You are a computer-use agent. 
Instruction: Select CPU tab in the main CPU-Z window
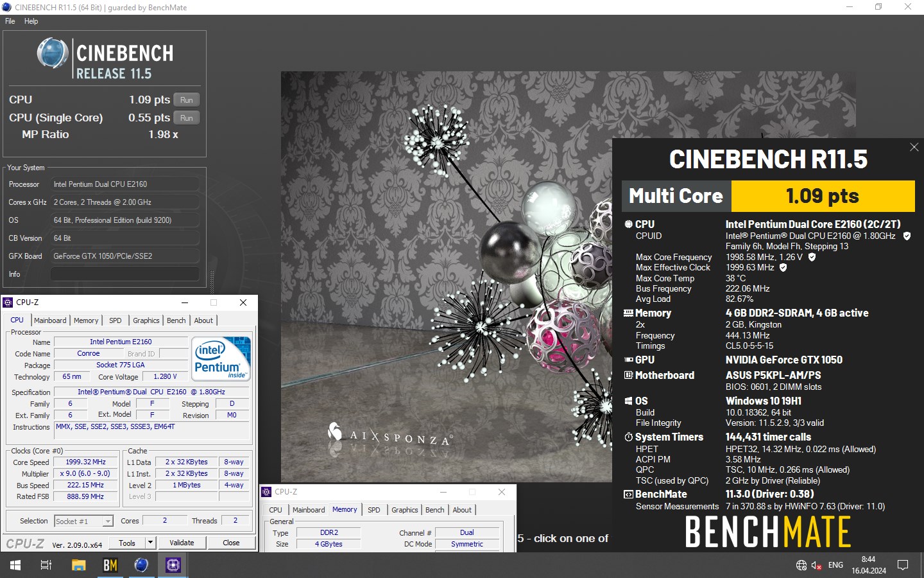(x=17, y=320)
